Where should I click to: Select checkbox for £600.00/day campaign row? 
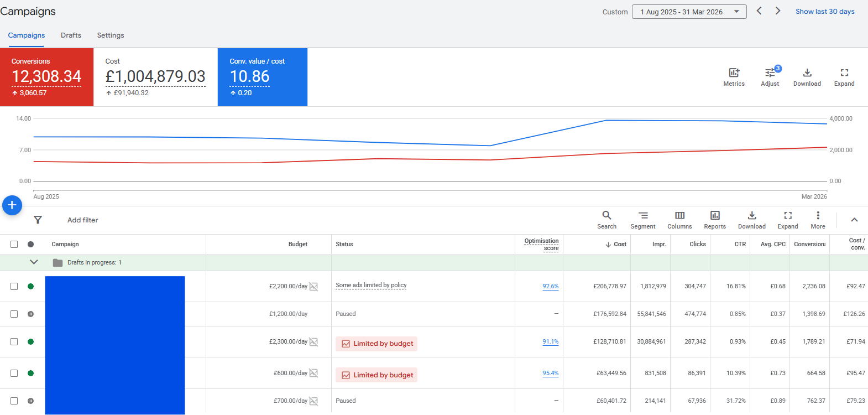coord(14,373)
